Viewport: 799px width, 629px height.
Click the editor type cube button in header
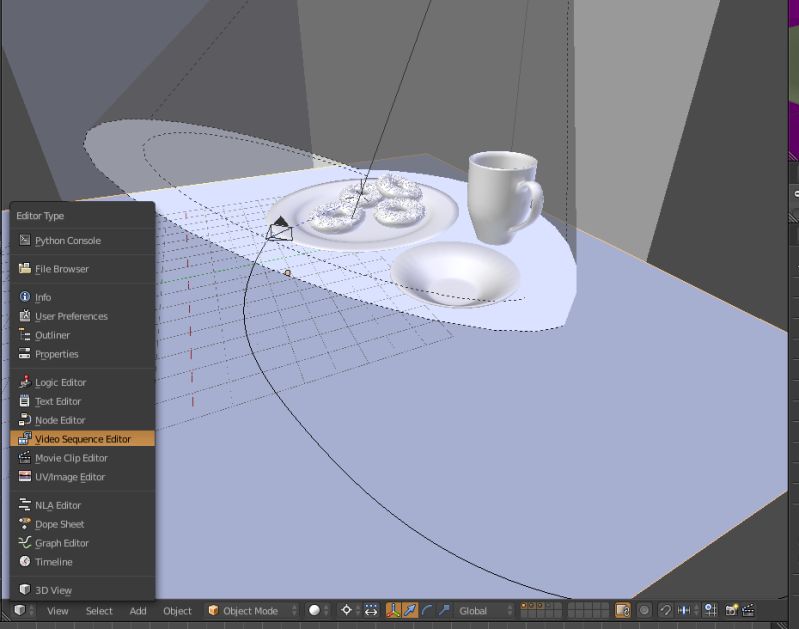click(x=24, y=610)
